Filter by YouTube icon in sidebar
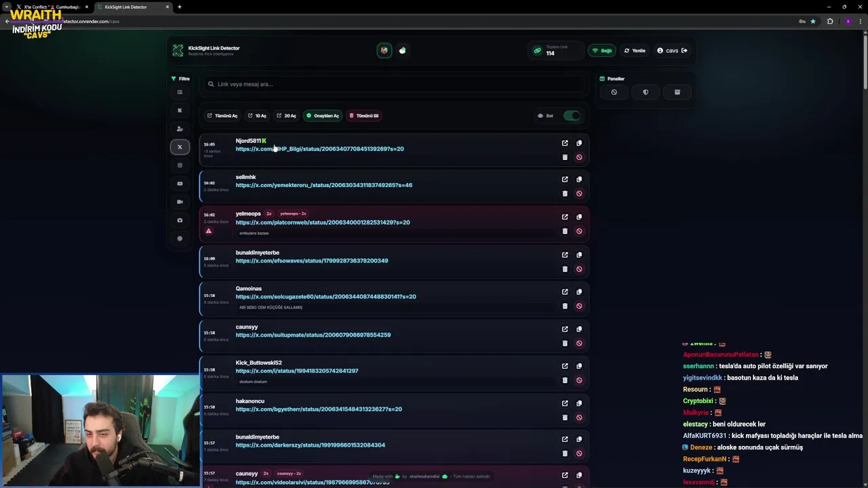The image size is (868, 488). tap(180, 184)
